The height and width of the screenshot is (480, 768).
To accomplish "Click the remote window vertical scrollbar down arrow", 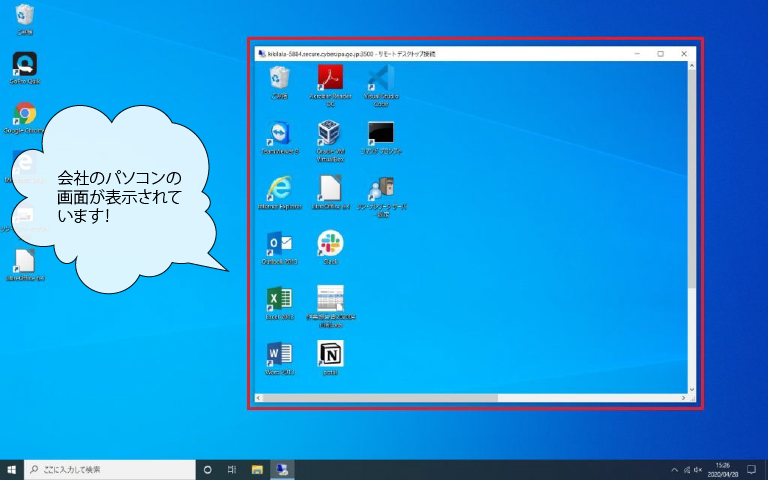I will point(692,389).
